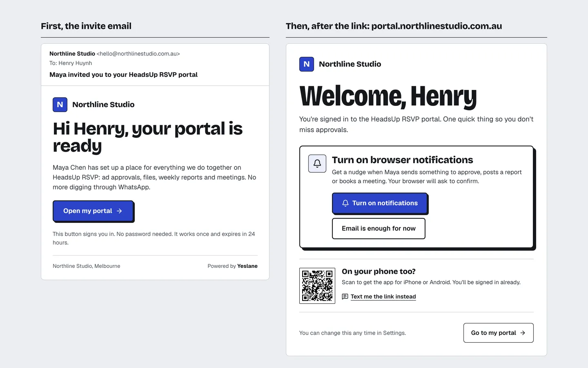Choose Email is enough for now
The height and width of the screenshot is (368, 588).
[x=379, y=229]
